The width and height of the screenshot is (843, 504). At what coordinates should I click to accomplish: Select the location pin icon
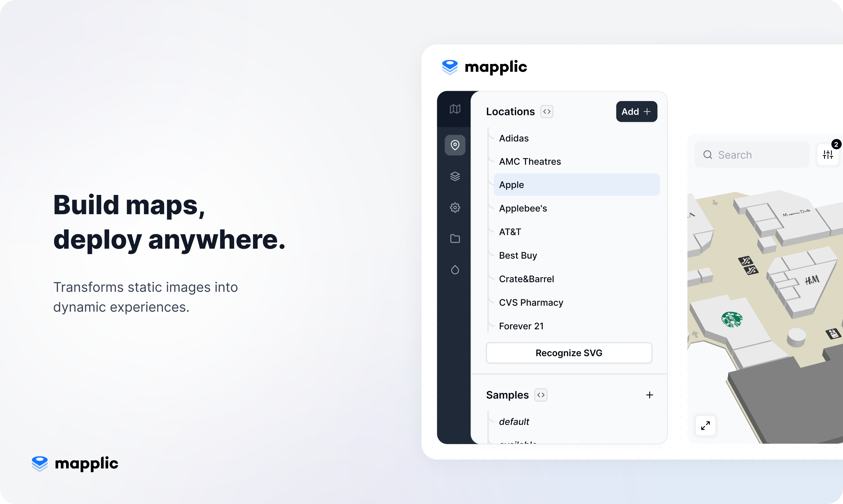click(x=455, y=145)
